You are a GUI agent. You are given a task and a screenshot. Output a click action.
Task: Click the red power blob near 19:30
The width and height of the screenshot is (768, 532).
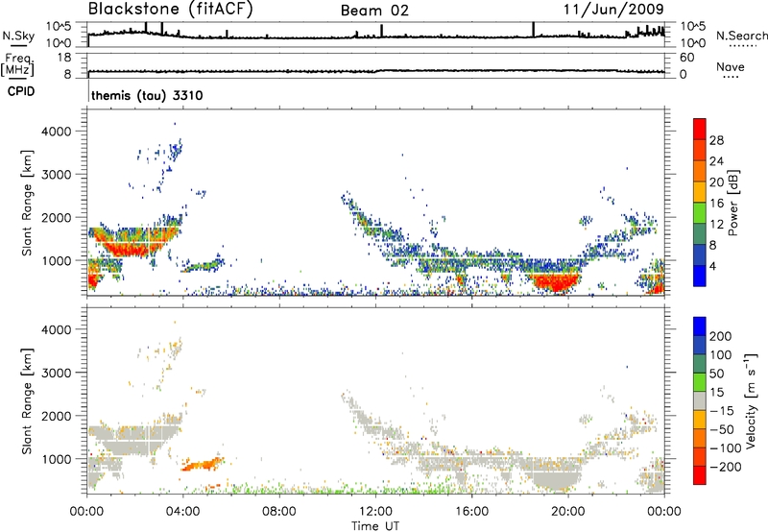tap(555, 282)
